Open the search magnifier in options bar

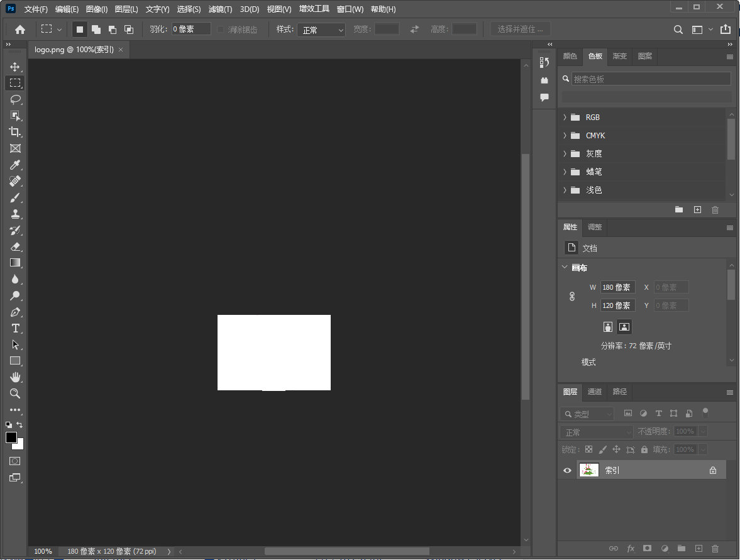pyautogui.click(x=678, y=30)
